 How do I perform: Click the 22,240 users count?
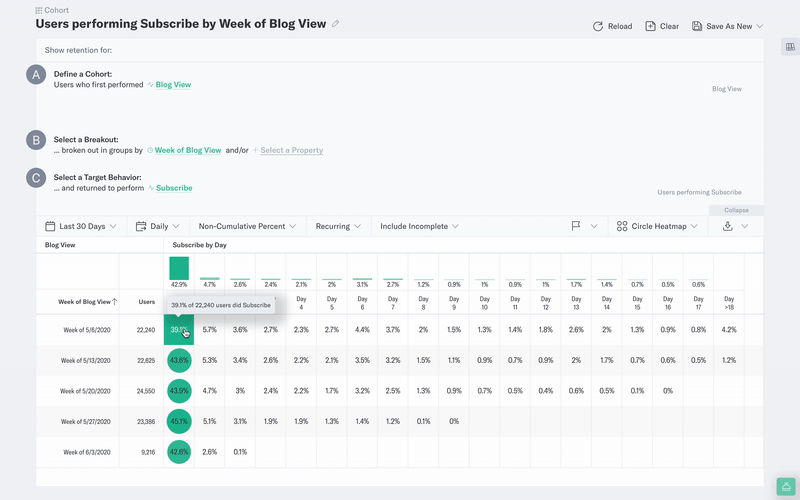pos(146,330)
